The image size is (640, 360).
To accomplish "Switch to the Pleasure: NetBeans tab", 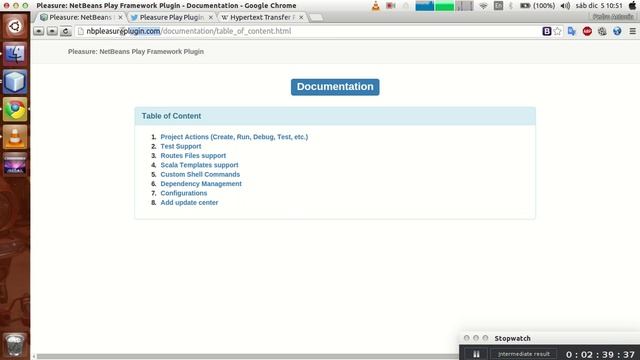I will 80,17.
